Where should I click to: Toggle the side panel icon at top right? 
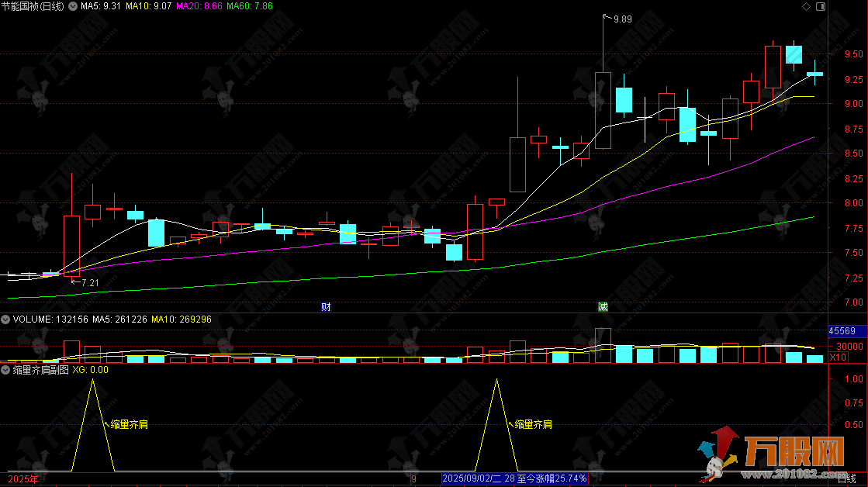click(820, 6)
